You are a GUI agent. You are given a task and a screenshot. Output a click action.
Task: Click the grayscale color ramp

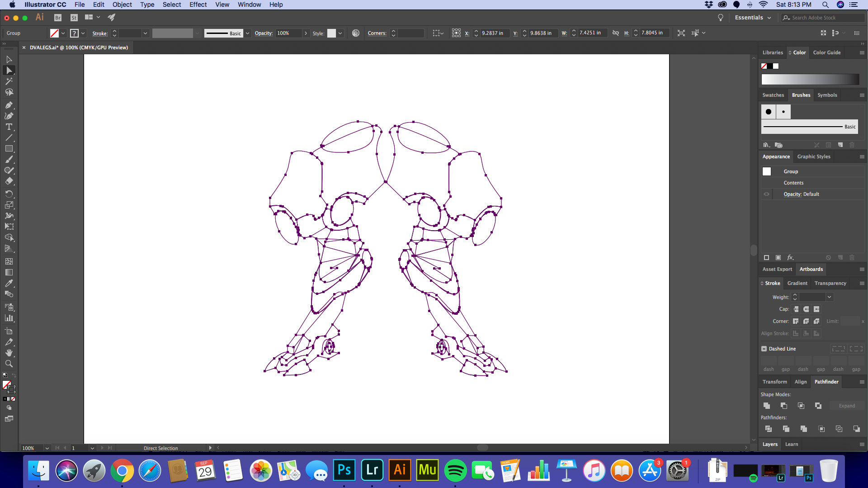810,80
